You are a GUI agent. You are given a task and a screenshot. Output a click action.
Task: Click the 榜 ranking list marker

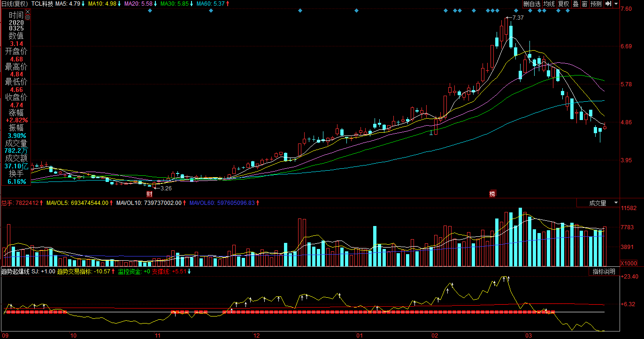click(x=492, y=194)
